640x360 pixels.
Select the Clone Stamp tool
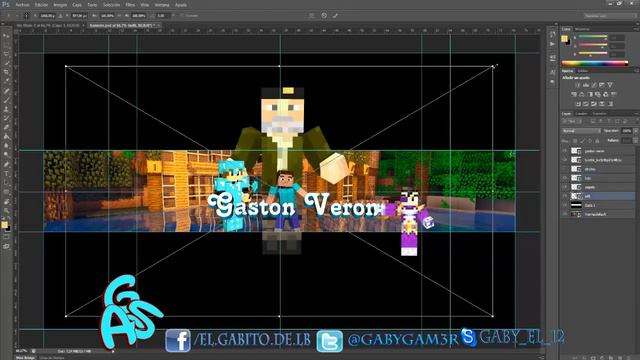click(x=6, y=109)
